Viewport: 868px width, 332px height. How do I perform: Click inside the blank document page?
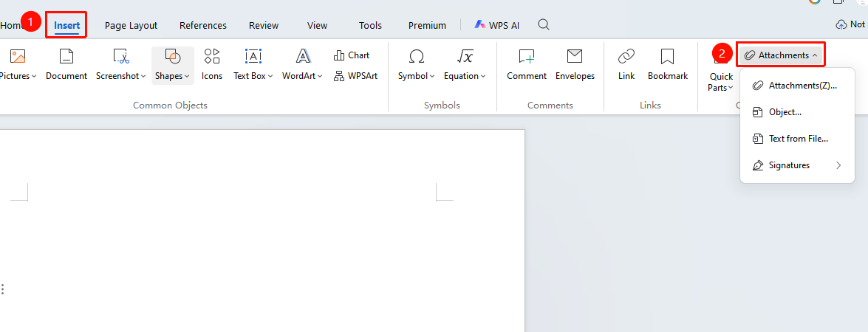[x=262, y=230]
